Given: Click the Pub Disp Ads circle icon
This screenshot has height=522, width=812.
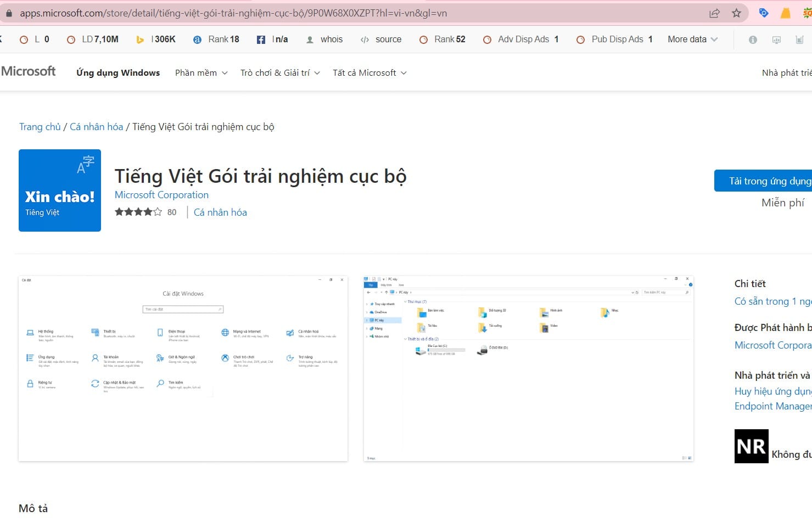Looking at the screenshot, I should tap(580, 40).
